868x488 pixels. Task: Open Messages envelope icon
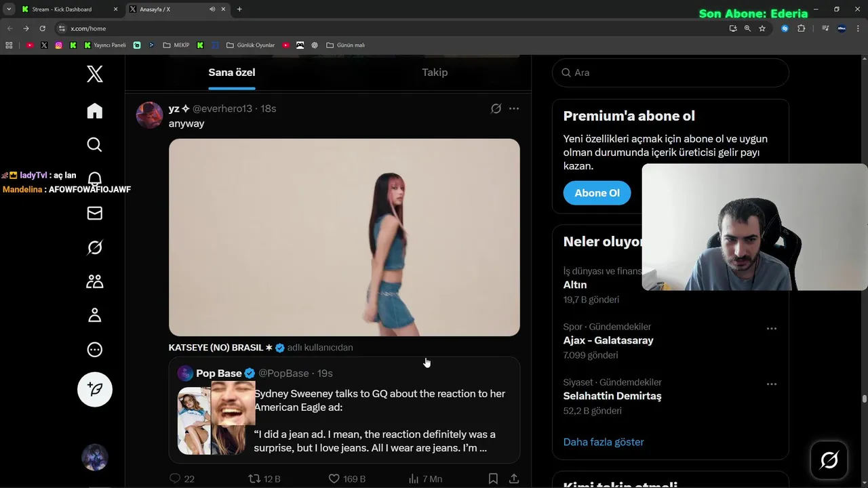coord(95,213)
